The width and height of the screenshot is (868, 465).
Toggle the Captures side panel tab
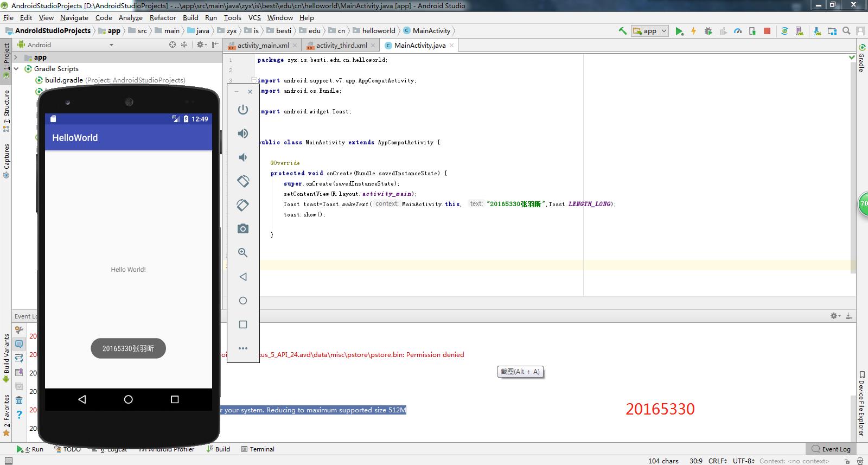[x=6, y=161]
